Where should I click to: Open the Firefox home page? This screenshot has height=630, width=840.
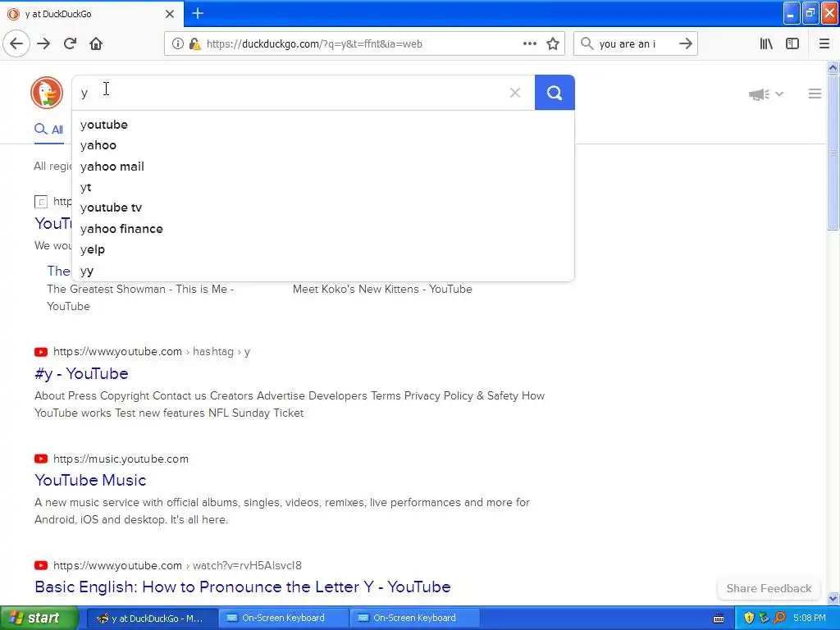96,43
